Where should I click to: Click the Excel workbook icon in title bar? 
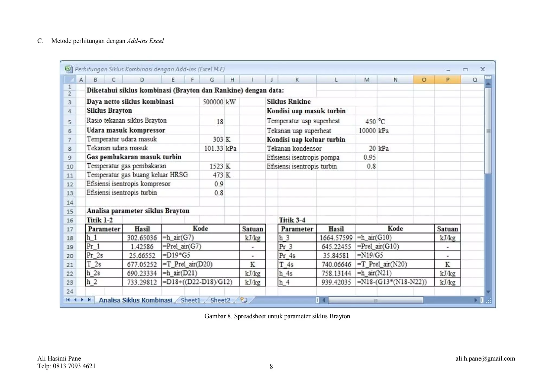click(x=69, y=69)
